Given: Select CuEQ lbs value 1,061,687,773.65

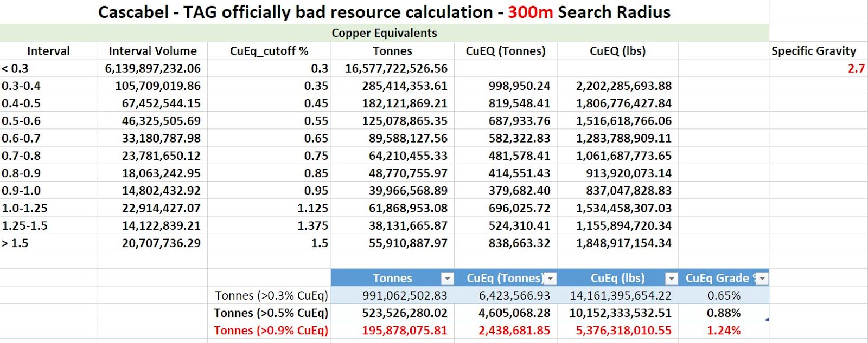Looking at the screenshot, I should 618,156.
